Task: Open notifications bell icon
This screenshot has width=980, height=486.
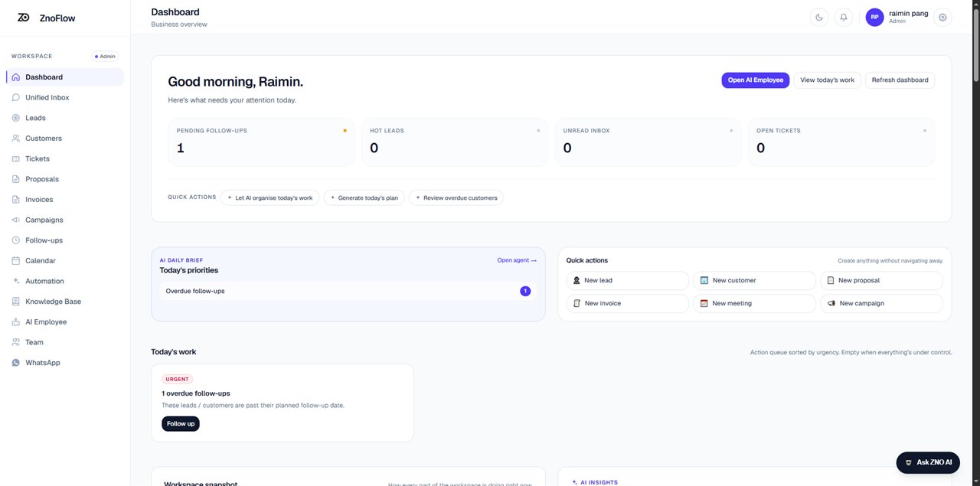Action: pyautogui.click(x=844, y=17)
